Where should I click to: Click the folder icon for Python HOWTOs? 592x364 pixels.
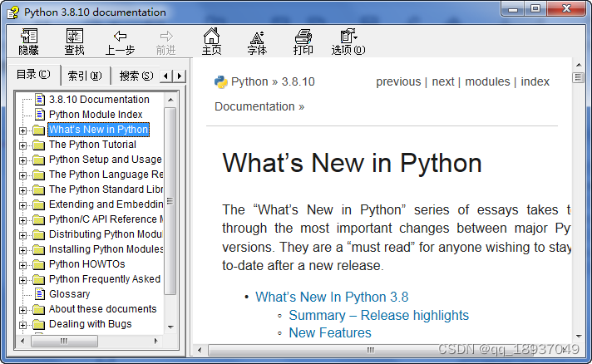tap(38, 264)
